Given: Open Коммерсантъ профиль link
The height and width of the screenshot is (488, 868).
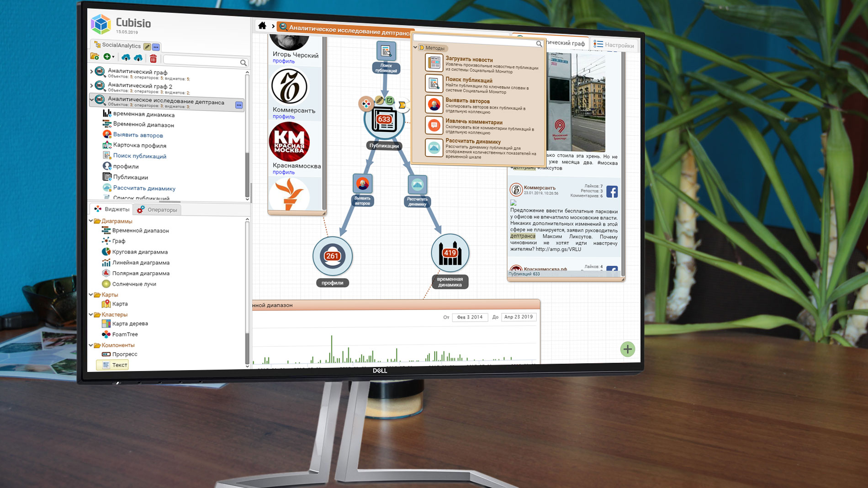Looking at the screenshot, I should [x=283, y=117].
